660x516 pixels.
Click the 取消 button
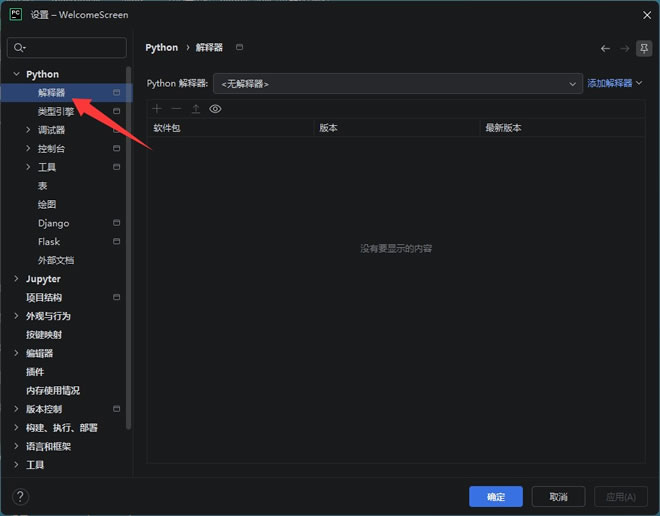[558, 497]
